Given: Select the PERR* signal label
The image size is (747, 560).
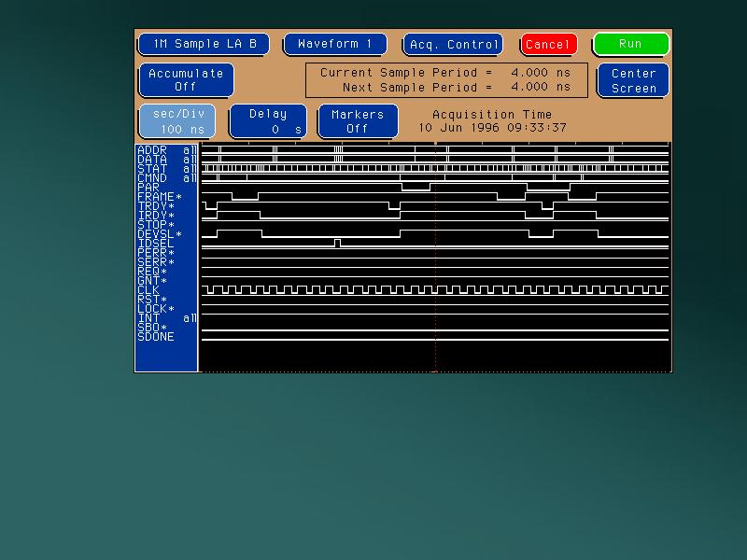Looking at the screenshot, I should [x=156, y=253].
